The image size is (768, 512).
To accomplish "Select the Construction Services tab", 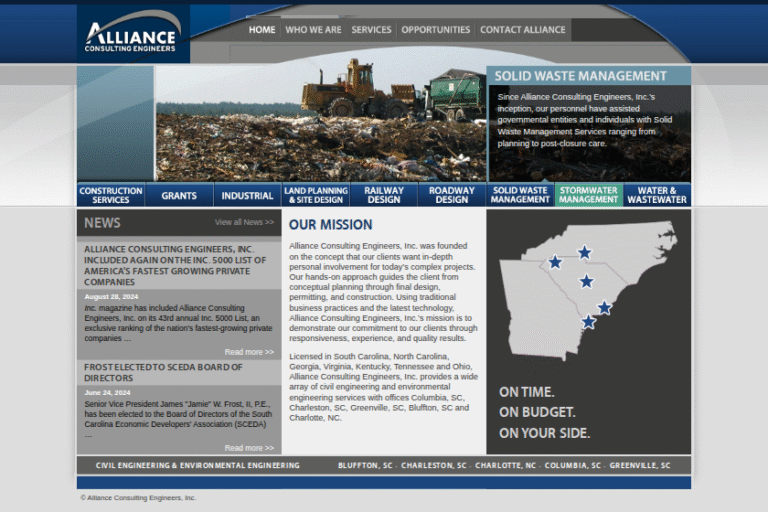I will click(111, 195).
